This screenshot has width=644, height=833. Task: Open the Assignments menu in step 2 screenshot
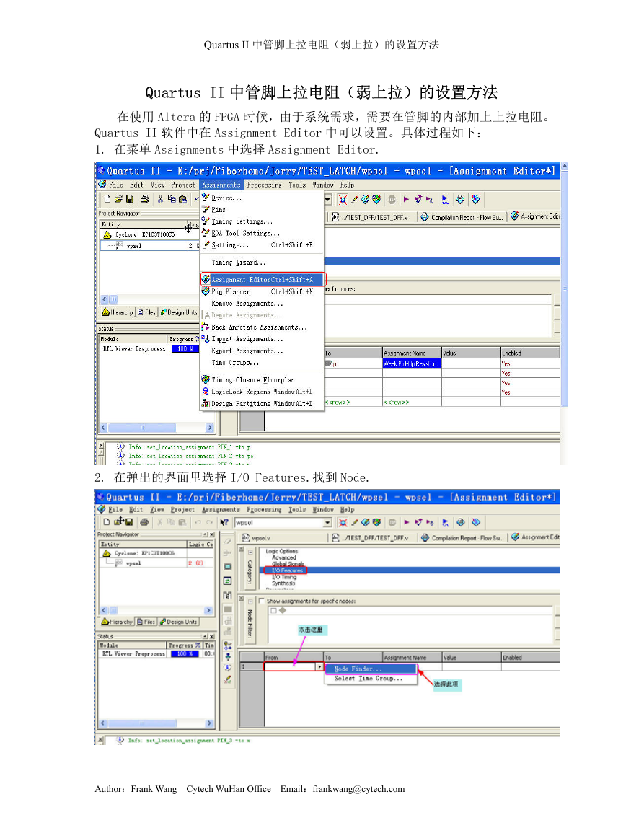tap(221, 509)
